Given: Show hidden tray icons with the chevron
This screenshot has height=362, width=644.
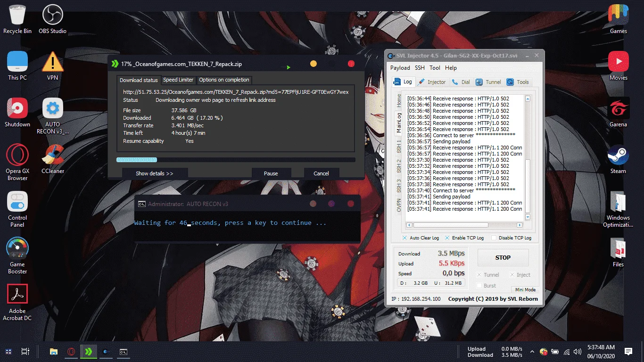Looking at the screenshot, I should pos(532,352).
